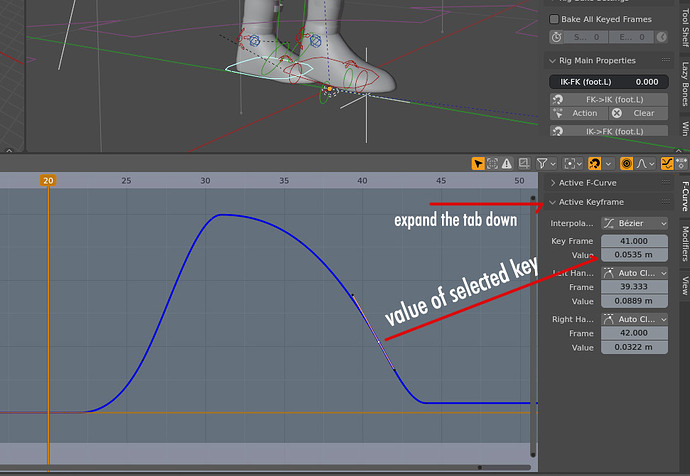
Task: Click the Action button
Action: [579, 113]
